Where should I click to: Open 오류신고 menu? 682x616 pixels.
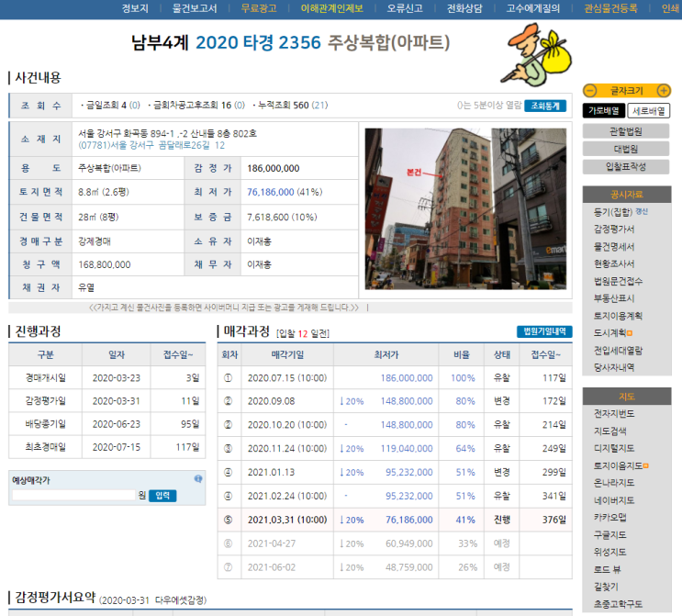tap(405, 8)
